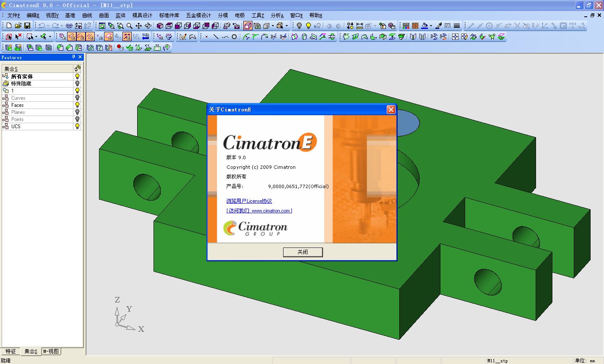Pick the line sketch tool
This screenshot has width=604, height=364.
click(216, 36)
